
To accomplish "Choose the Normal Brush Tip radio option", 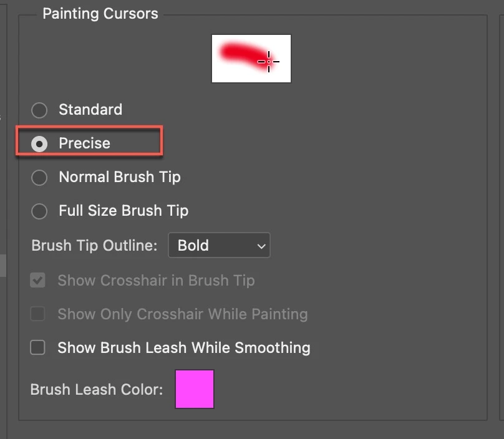I will (x=39, y=178).
